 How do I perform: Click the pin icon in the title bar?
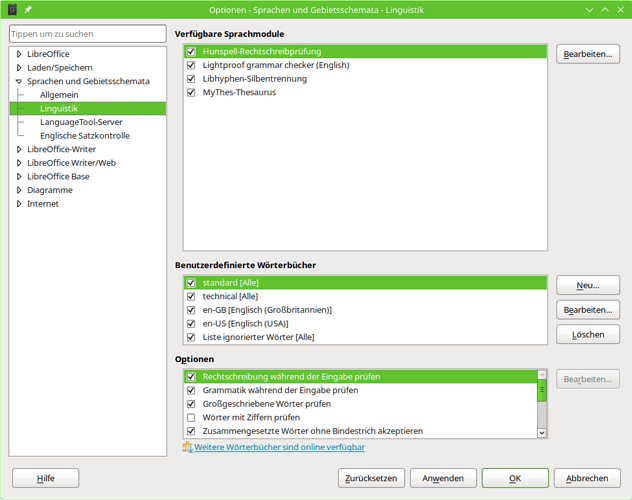[29, 9]
